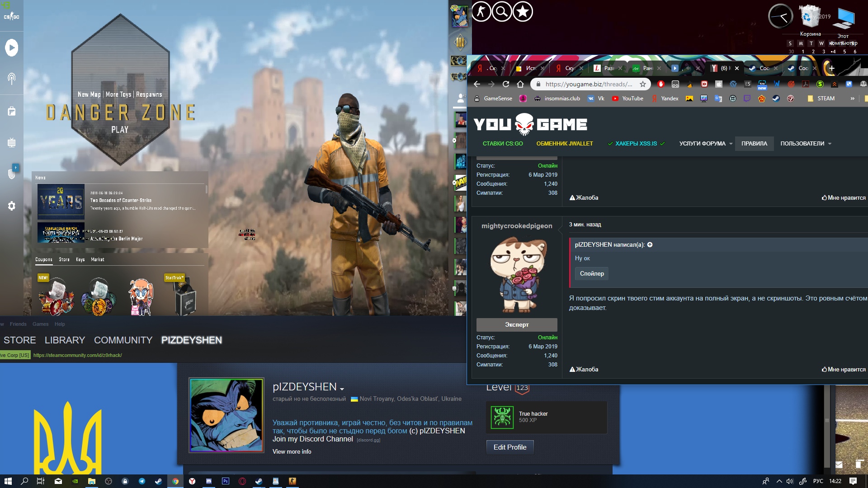Open the Twitch bookmark icon

click(747, 99)
